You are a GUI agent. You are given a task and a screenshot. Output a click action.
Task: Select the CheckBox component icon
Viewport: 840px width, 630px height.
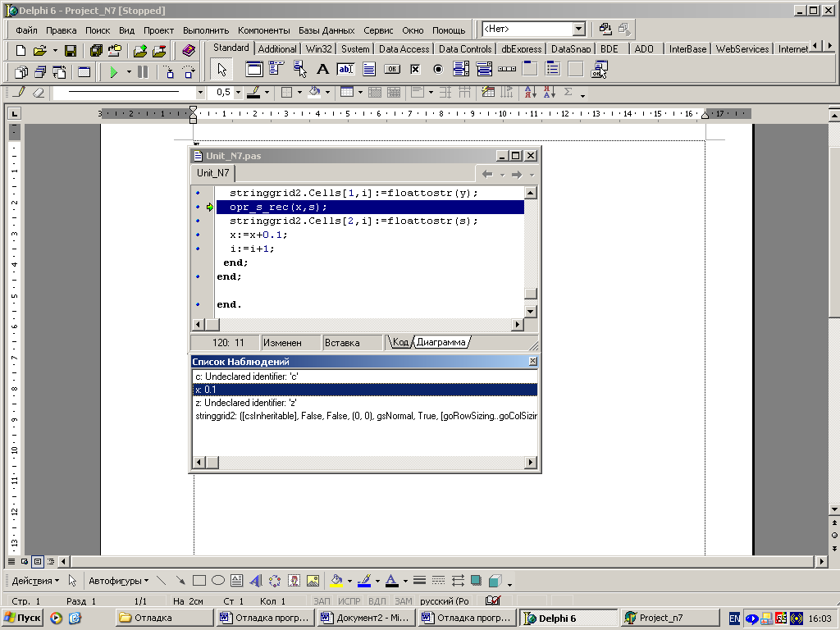(415, 69)
